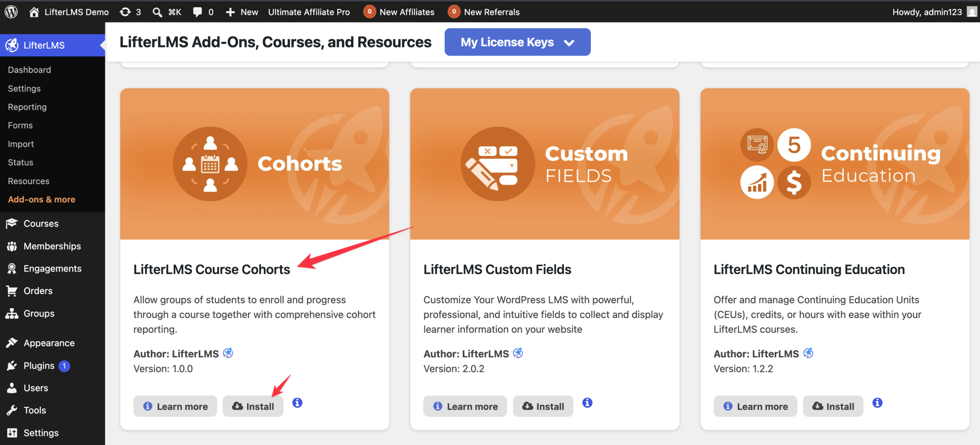Open the Dashboard submenu item
Screen dimensions: 980x445
pyautogui.click(x=29, y=70)
